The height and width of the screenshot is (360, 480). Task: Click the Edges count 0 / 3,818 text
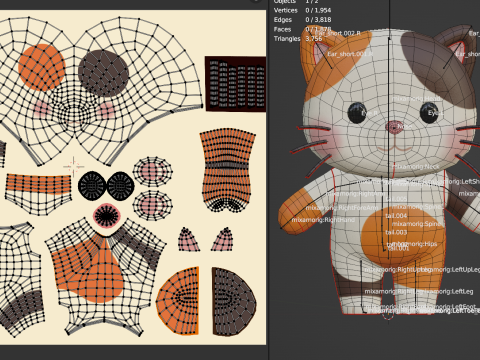(318, 20)
